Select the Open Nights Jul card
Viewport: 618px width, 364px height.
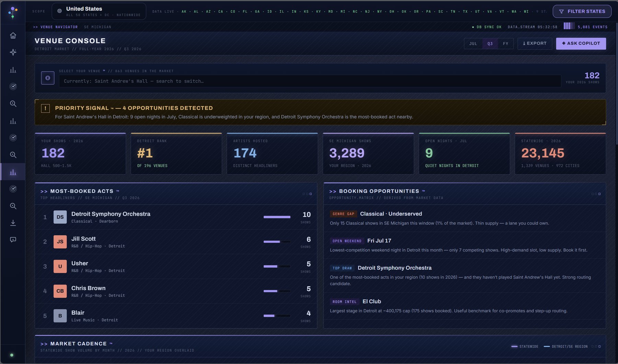(x=464, y=154)
